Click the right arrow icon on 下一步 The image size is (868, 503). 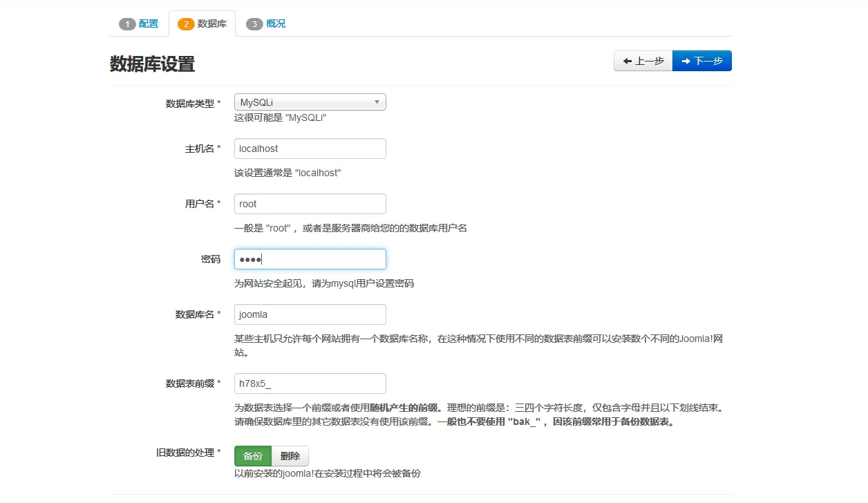(686, 61)
